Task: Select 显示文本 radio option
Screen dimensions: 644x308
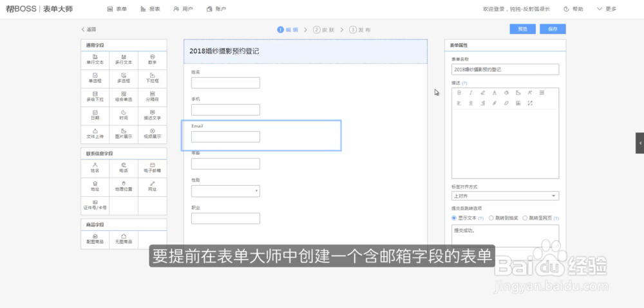Action: (x=454, y=218)
